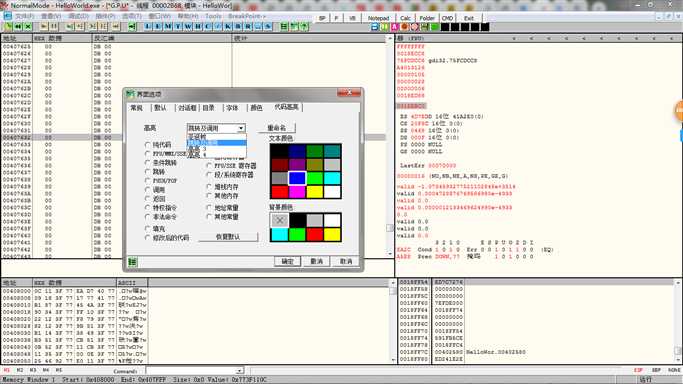The image size is (683, 384).
Task: Open file icon in debugger toolbar
Action: (x=8, y=27)
